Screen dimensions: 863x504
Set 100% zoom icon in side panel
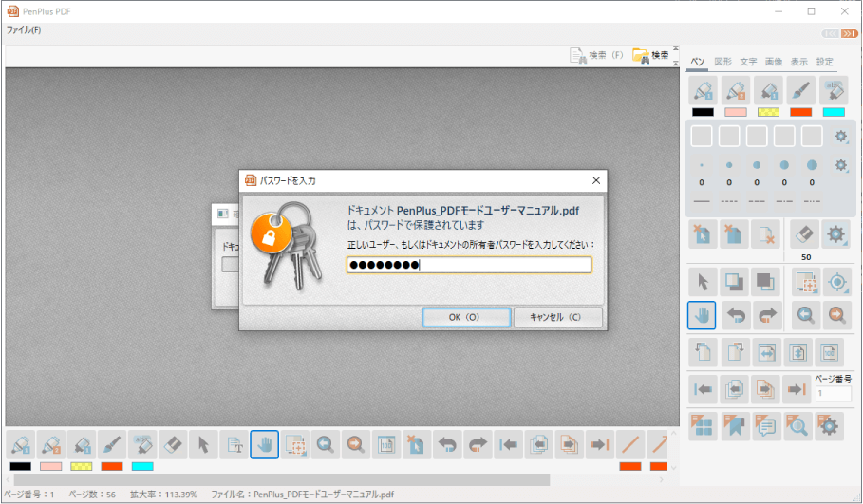829,353
